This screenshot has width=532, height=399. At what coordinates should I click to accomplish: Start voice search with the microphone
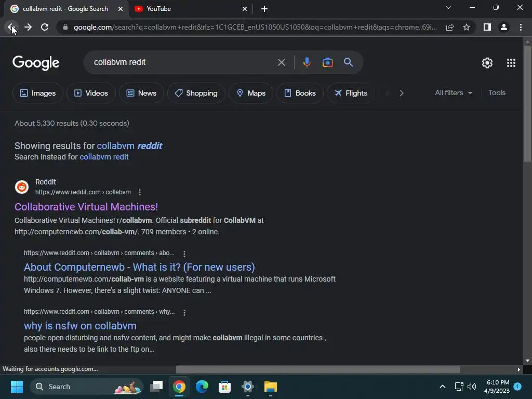coord(307,62)
